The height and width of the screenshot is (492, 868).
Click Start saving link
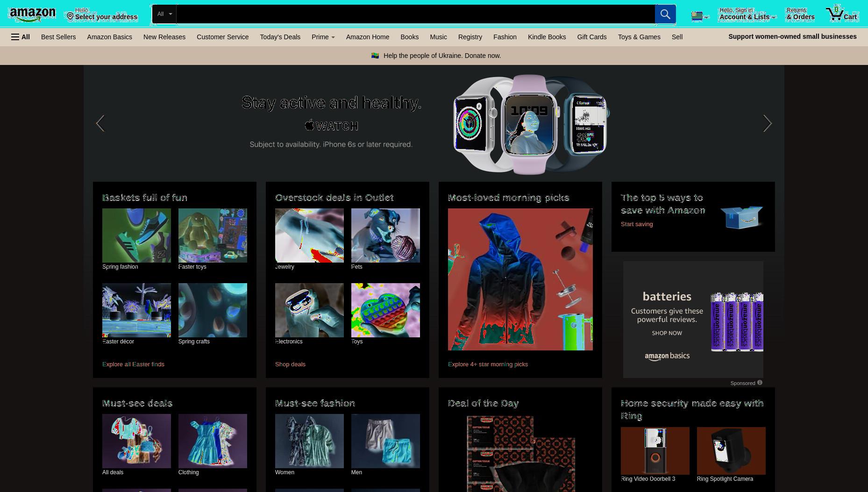pos(637,224)
